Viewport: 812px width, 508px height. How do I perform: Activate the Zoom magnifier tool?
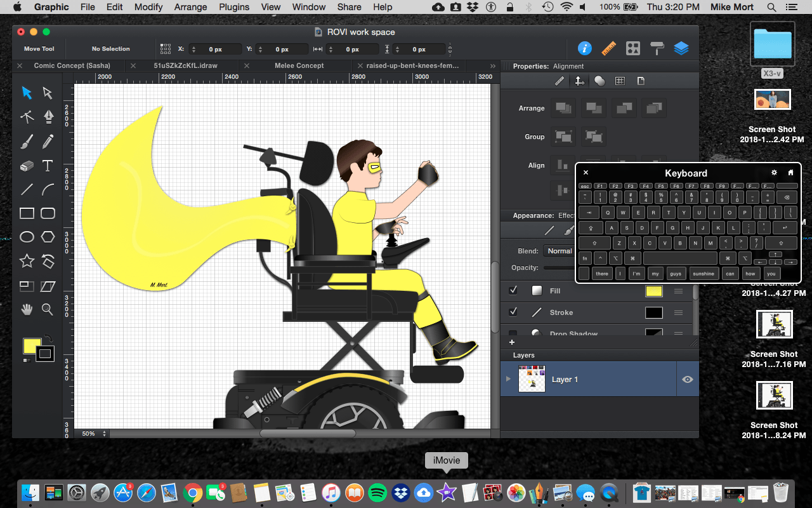(48, 309)
